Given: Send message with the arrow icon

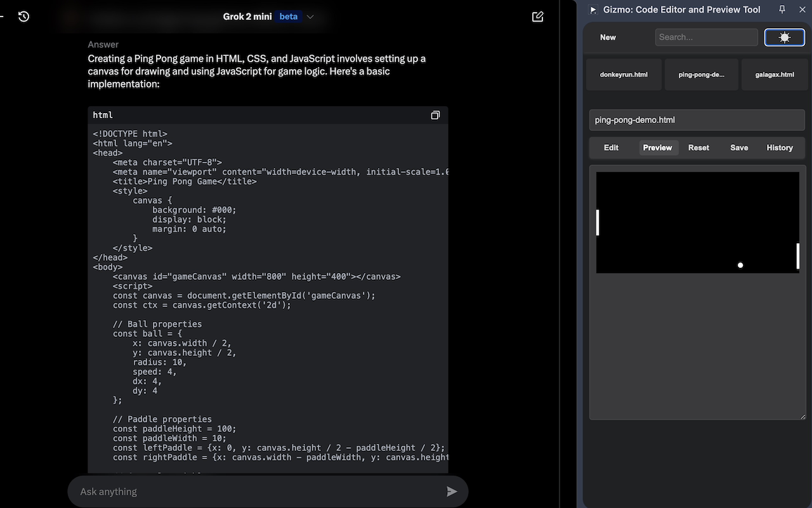Looking at the screenshot, I should coord(452,491).
